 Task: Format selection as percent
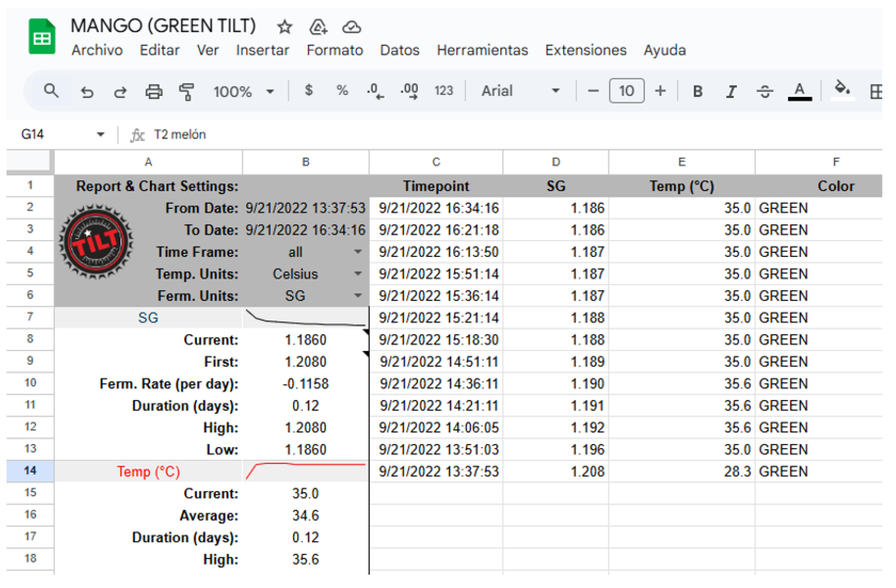tap(342, 91)
